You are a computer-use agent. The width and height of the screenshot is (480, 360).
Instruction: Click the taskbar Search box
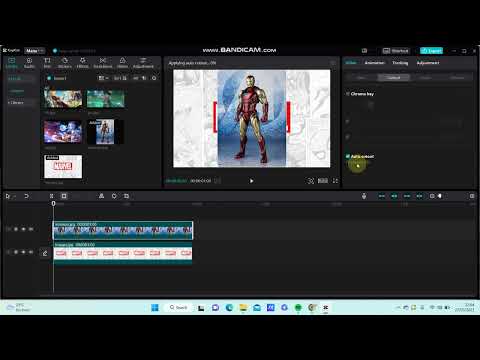point(179,307)
